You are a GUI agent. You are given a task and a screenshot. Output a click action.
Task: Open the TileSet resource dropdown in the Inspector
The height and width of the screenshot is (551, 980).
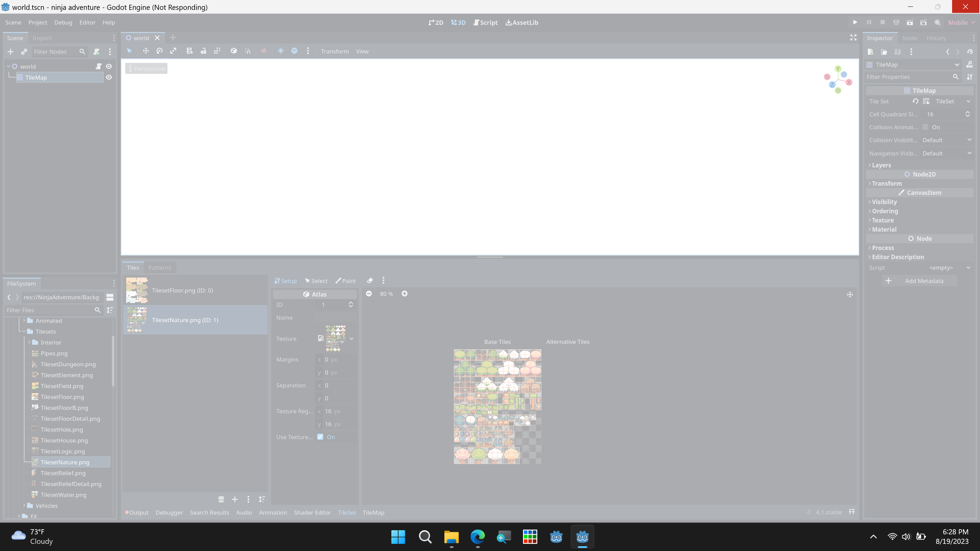click(968, 101)
